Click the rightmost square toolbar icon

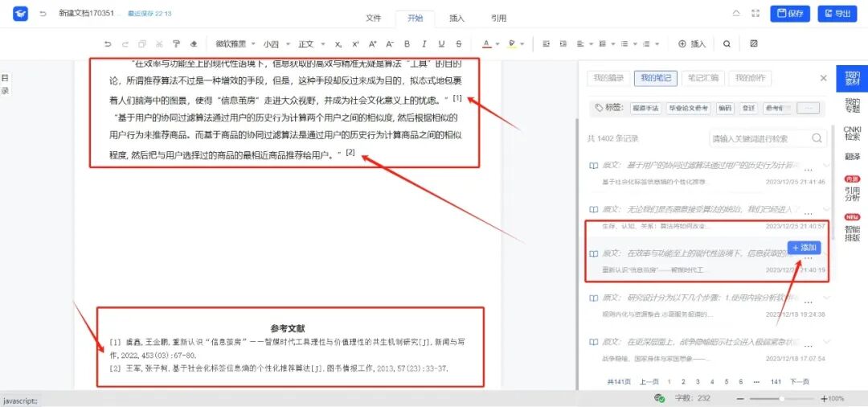pos(753,43)
